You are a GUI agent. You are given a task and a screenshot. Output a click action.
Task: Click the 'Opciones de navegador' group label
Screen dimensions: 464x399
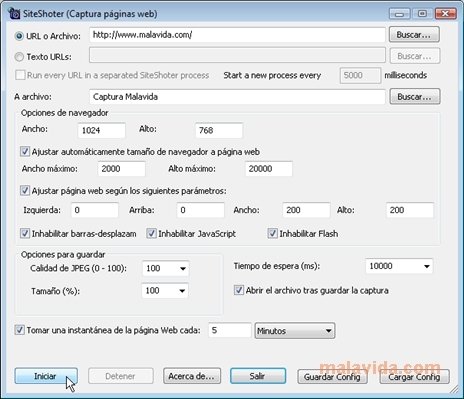pos(65,113)
